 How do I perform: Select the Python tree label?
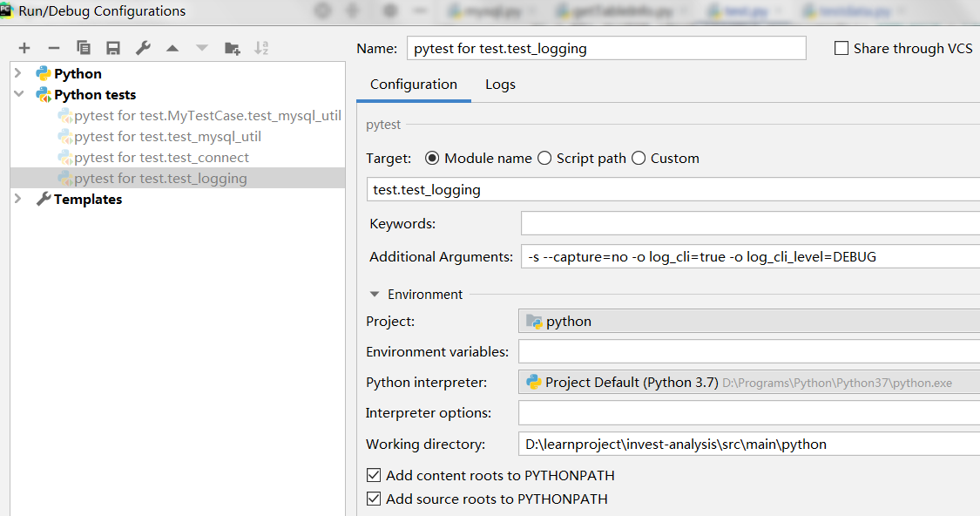coord(78,74)
